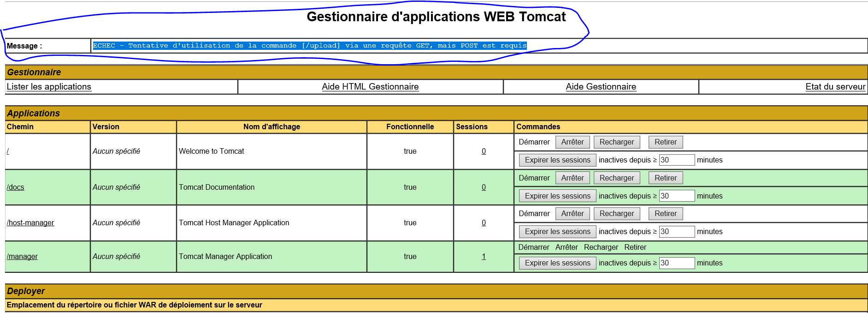Open the root / application path link
The width and height of the screenshot is (868, 313).
[8, 151]
